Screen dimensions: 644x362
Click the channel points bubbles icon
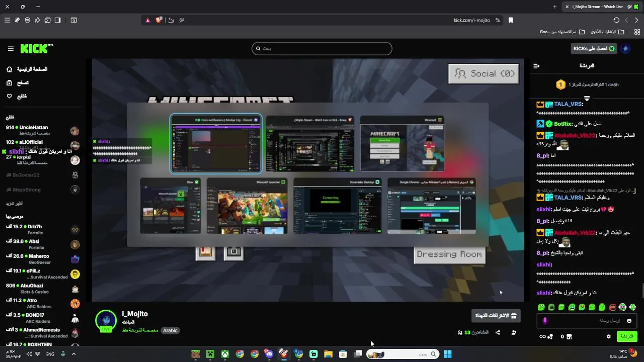click(550, 336)
